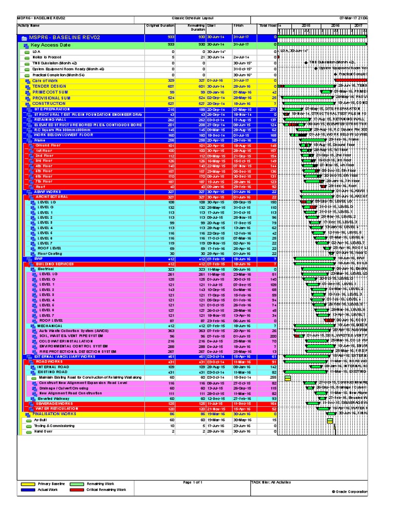Click the "TASK filter: All Activities" text
The width and height of the screenshot is (399, 532).
pyautogui.click(x=271, y=483)
